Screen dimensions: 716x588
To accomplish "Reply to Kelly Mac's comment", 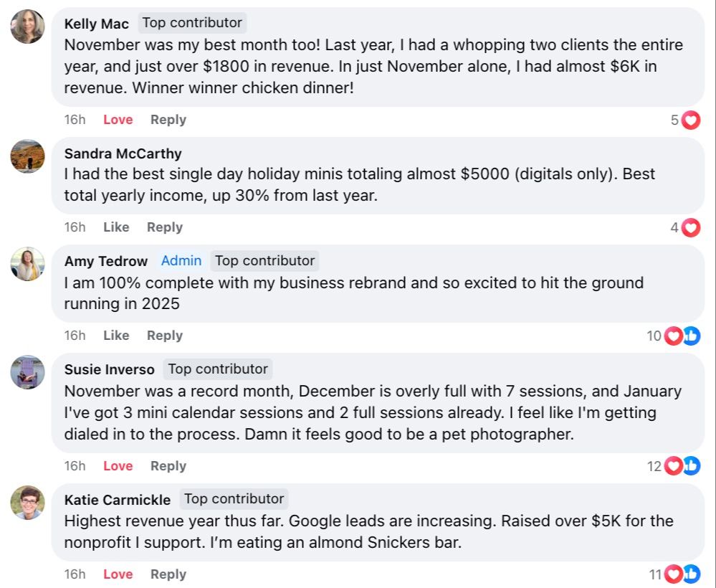I will click(x=168, y=120).
